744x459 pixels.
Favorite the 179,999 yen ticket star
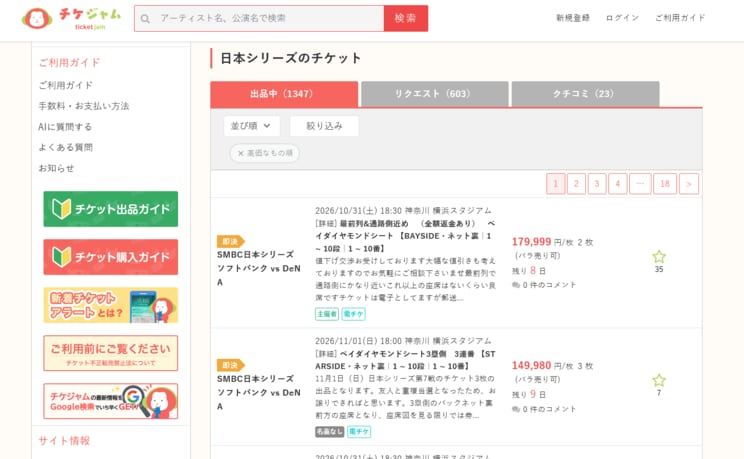point(659,257)
